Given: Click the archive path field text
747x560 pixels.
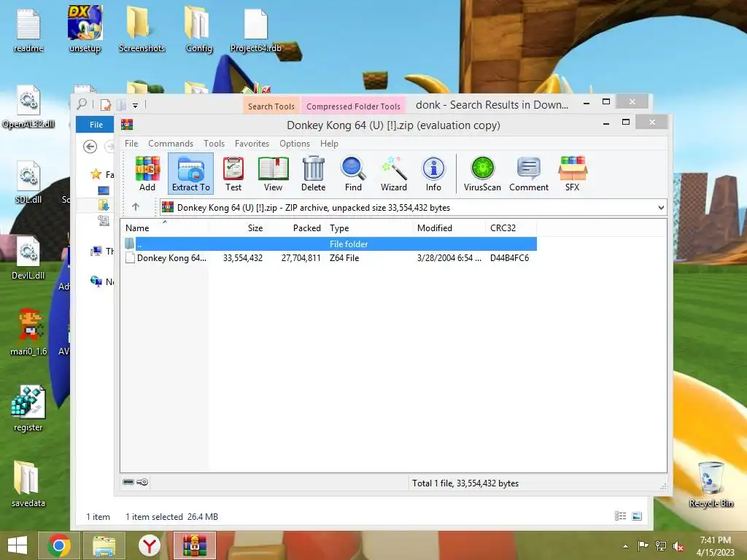Looking at the screenshot, I should coord(314,208).
